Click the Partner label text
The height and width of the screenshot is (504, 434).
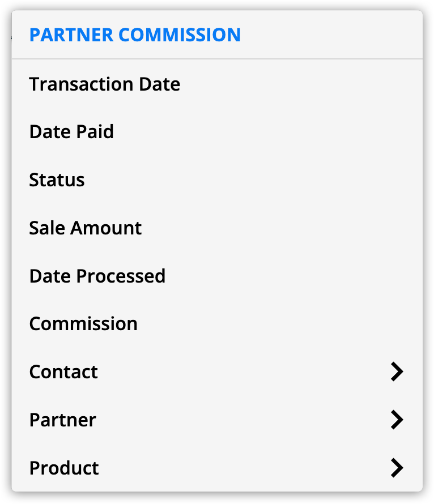coord(63,420)
